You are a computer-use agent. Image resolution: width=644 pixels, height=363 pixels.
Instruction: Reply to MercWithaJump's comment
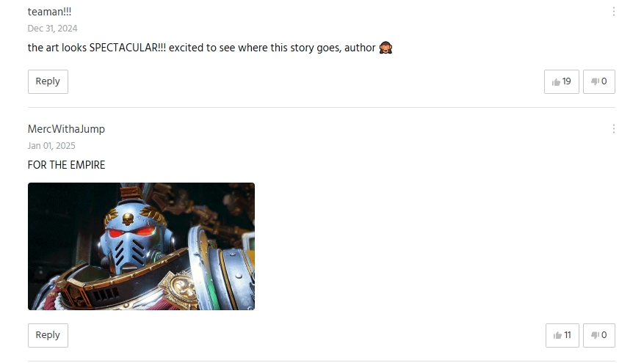48,335
